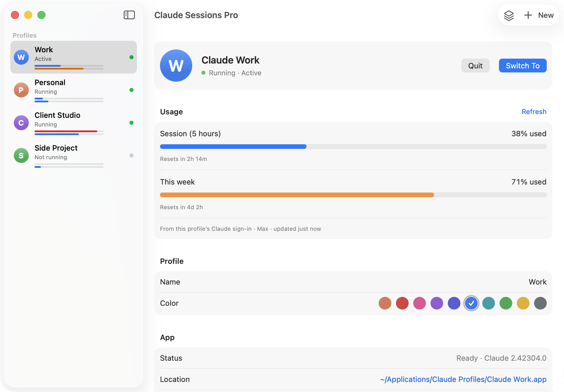The height and width of the screenshot is (392, 564).
Task: Choose the red color swatch
Action: pos(402,303)
